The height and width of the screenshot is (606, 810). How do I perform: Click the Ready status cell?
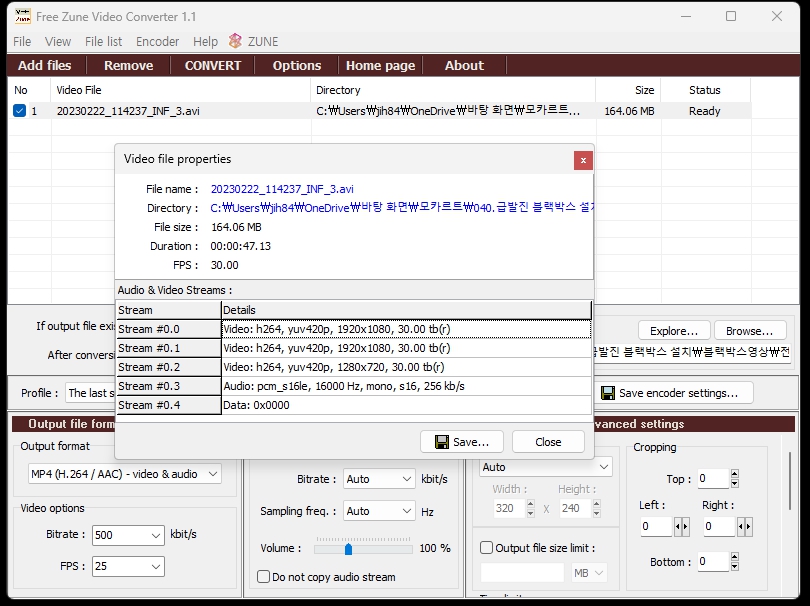tap(705, 111)
